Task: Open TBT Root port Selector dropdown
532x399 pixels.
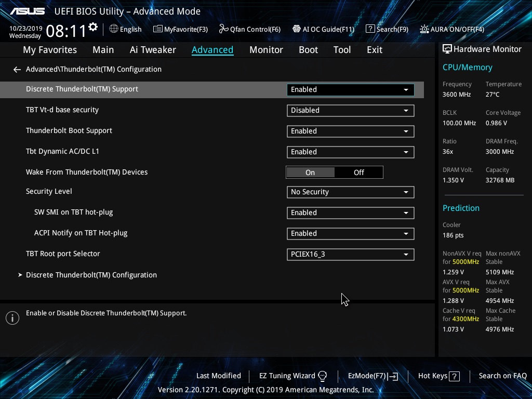Action: 351,255
